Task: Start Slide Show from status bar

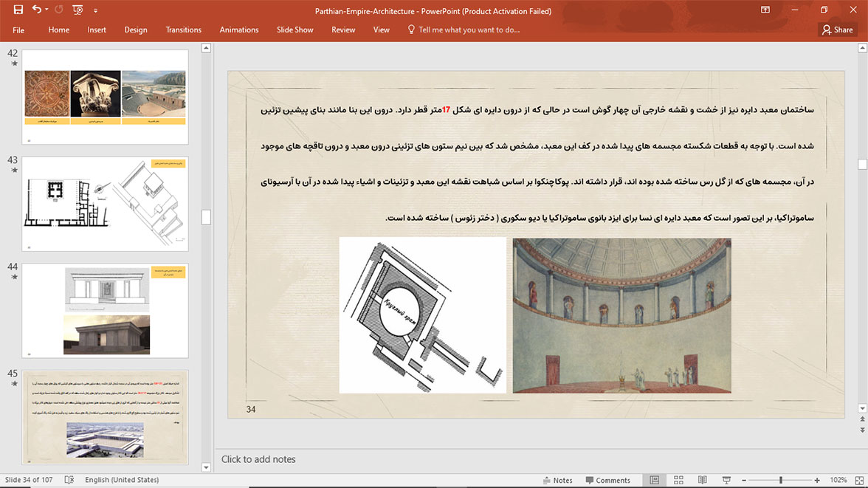Action: point(726,480)
